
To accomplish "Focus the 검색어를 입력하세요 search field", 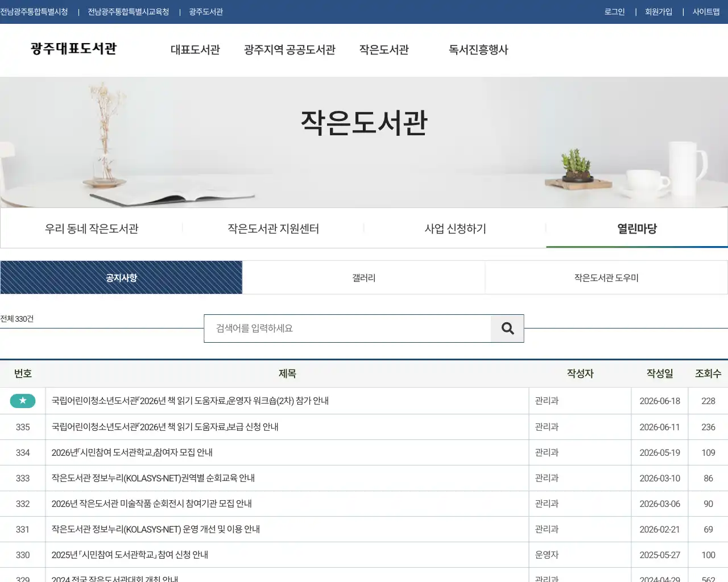I will (348, 329).
